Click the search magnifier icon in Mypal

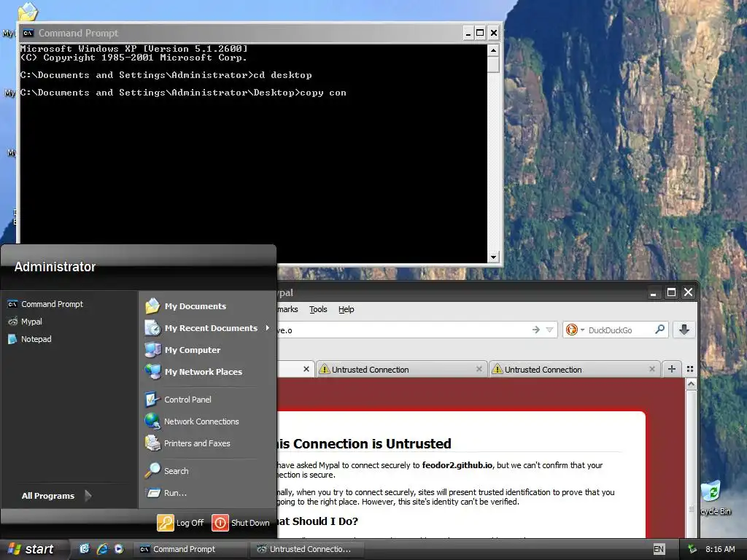point(659,330)
